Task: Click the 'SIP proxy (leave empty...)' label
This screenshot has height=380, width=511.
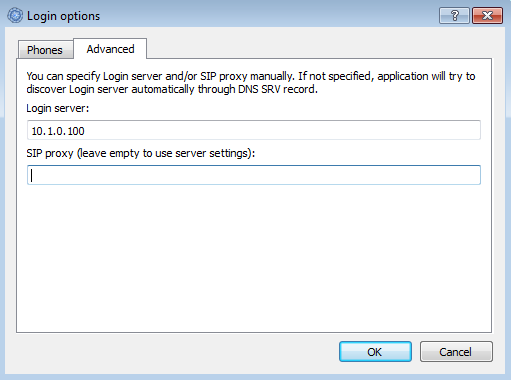Action: tap(141, 153)
